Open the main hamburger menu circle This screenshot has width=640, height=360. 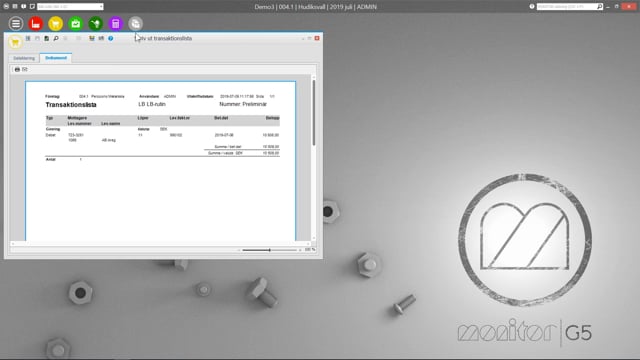tap(16, 24)
